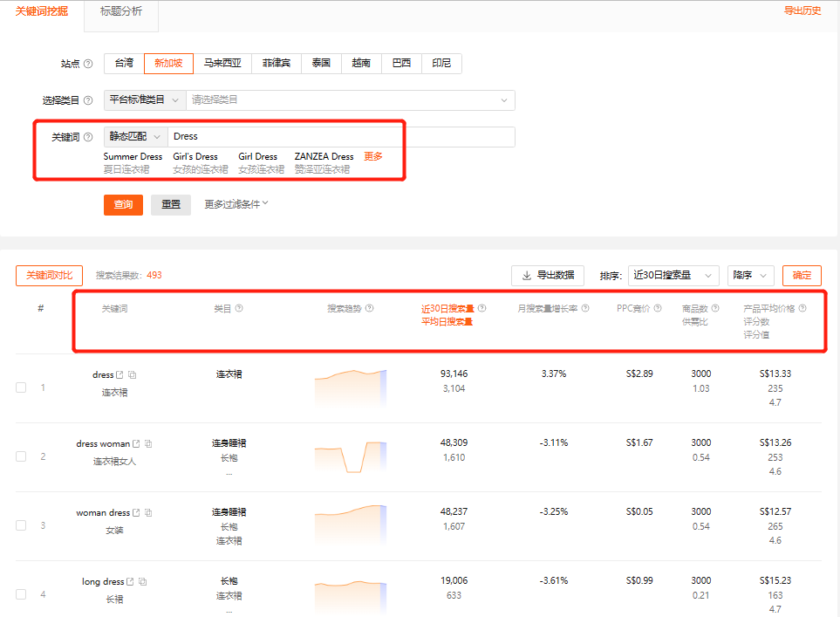Select the 台湾 site option

(x=124, y=63)
